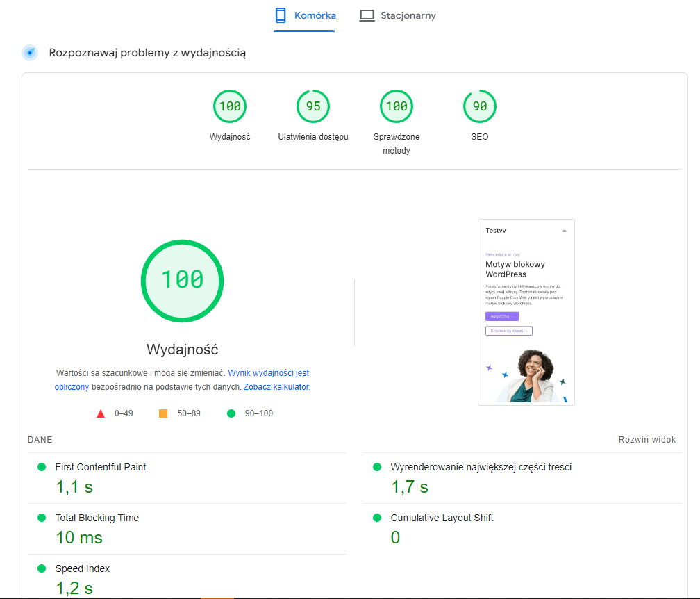Click the green 90–100 legend dot
This screenshot has width=700, height=599.
[x=230, y=413]
